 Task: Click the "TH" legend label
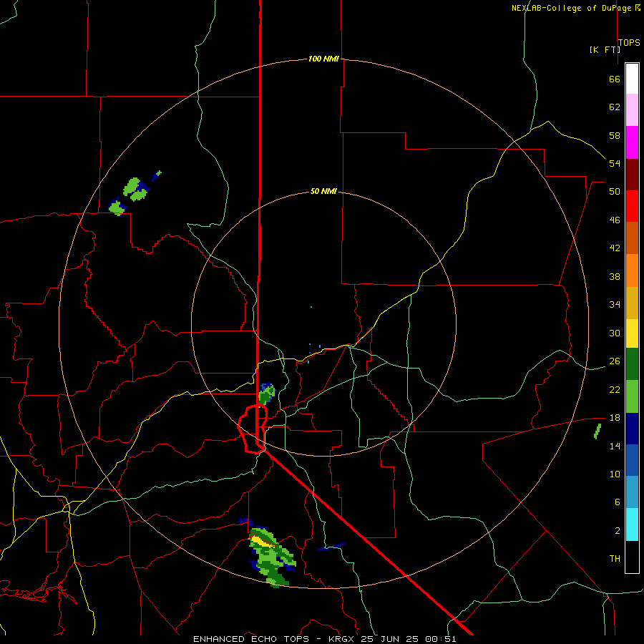[615, 559]
